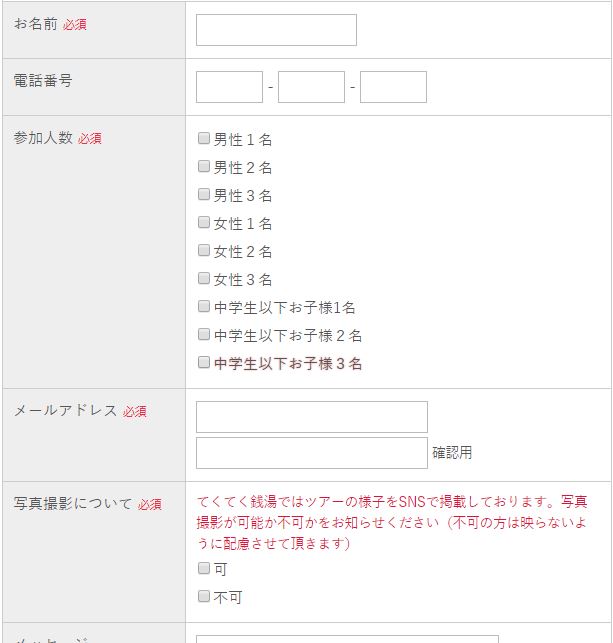
Task: Check the 女性３名 box
Action: coord(204,279)
